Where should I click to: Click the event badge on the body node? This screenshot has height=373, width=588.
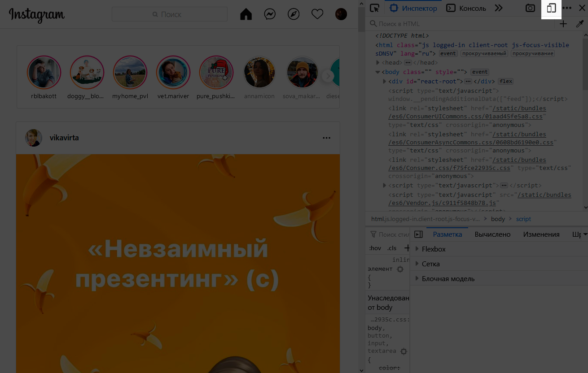tap(480, 72)
